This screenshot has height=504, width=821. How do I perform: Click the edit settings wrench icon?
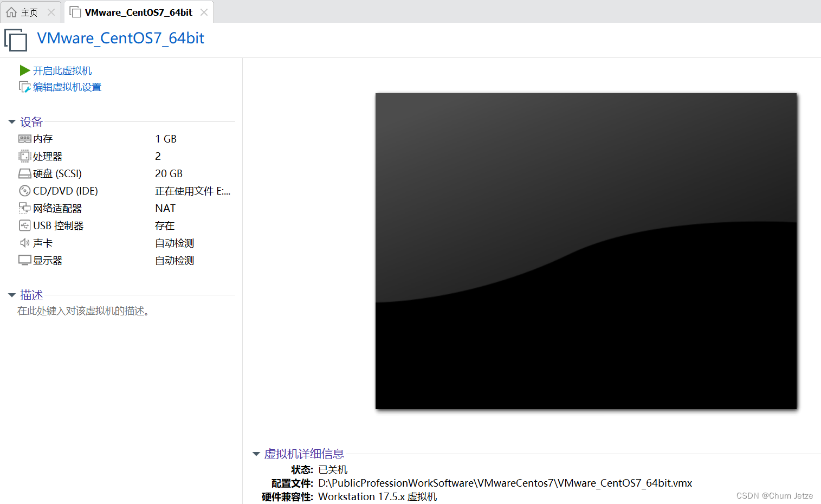(x=24, y=87)
